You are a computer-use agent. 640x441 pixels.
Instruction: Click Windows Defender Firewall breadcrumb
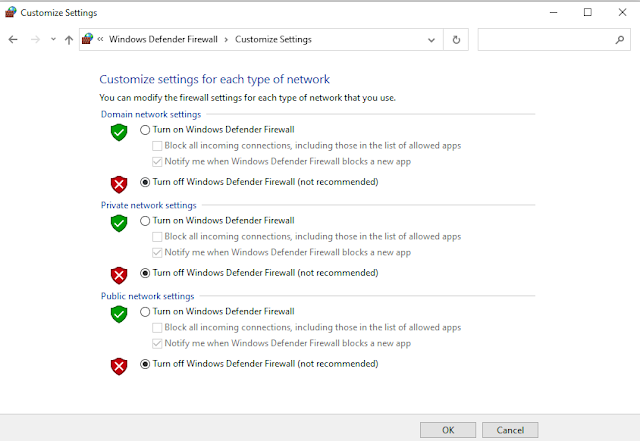pos(163,39)
